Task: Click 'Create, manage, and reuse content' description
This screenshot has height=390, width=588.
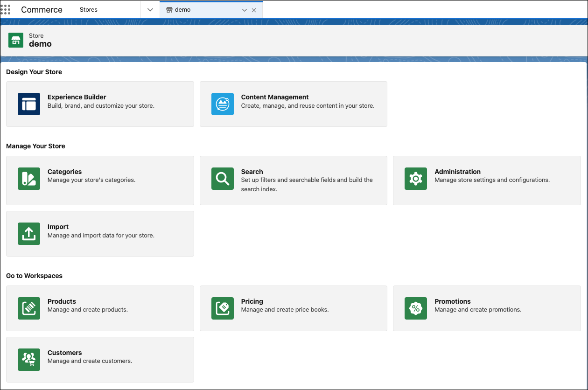Action: [x=308, y=106]
